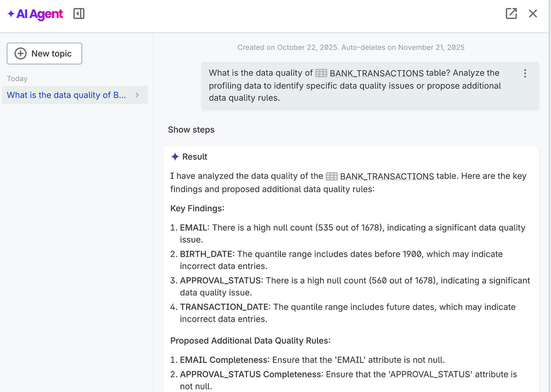Collapse the sidebar with the panel icon
The image size is (551, 392).
click(x=79, y=14)
